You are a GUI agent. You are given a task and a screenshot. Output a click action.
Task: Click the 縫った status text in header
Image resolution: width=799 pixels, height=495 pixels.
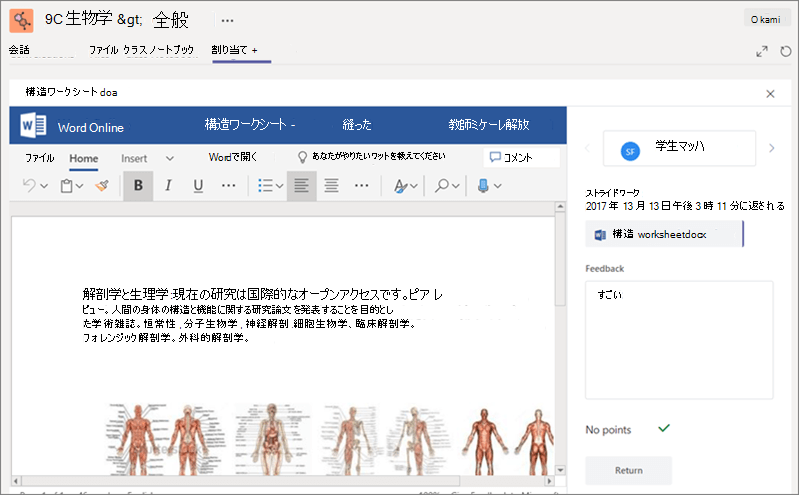(x=357, y=124)
